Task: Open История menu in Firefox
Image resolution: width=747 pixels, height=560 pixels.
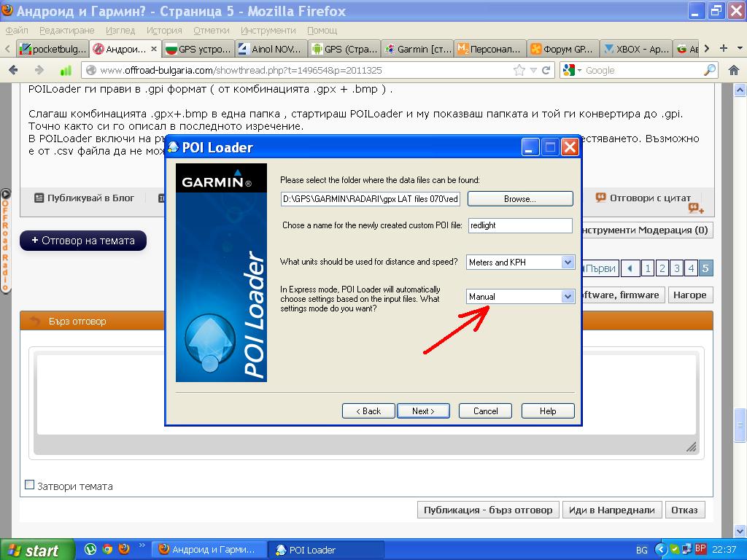Action: (164, 31)
